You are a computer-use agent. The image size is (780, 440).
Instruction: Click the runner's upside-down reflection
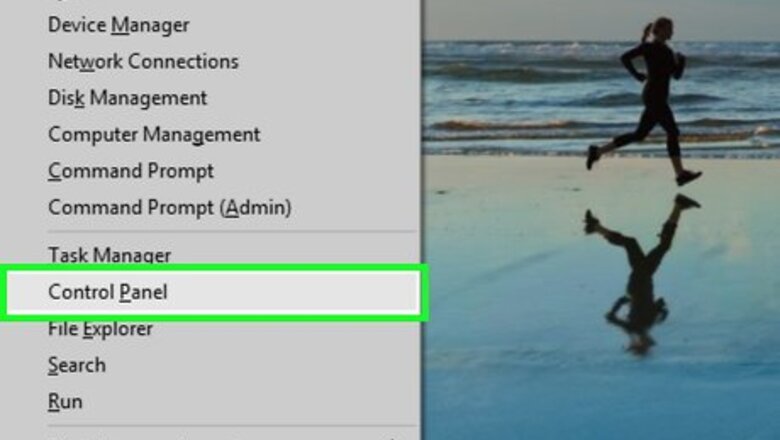click(x=643, y=273)
